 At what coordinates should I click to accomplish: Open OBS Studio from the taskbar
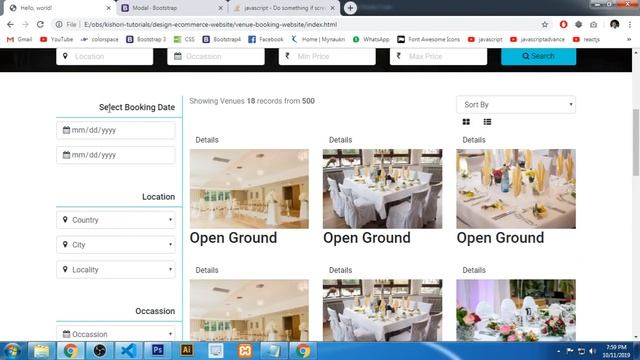tap(99, 351)
